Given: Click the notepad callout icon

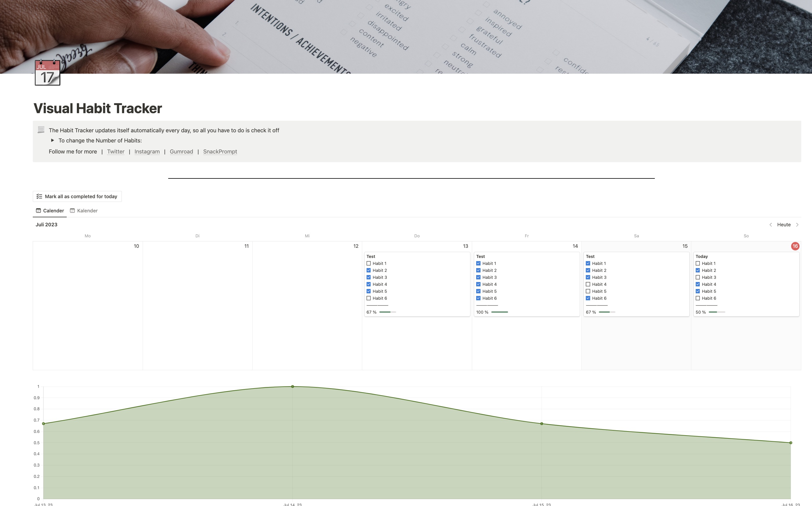Looking at the screenshot, I should (41, 130).
